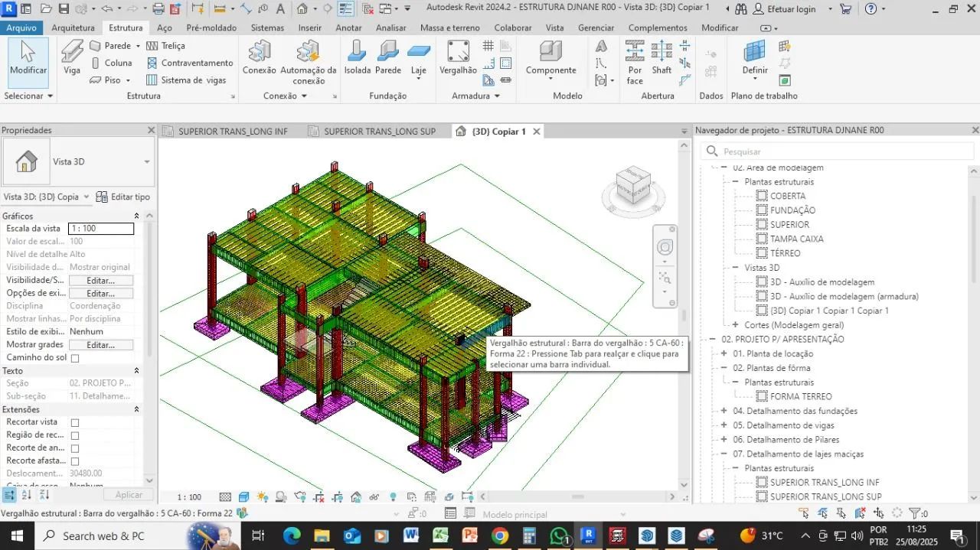Click the Print icon in quick access toolbar
The width and height of the screenshot is (980, 550).
pyautogui.click(x=158, y=9)
